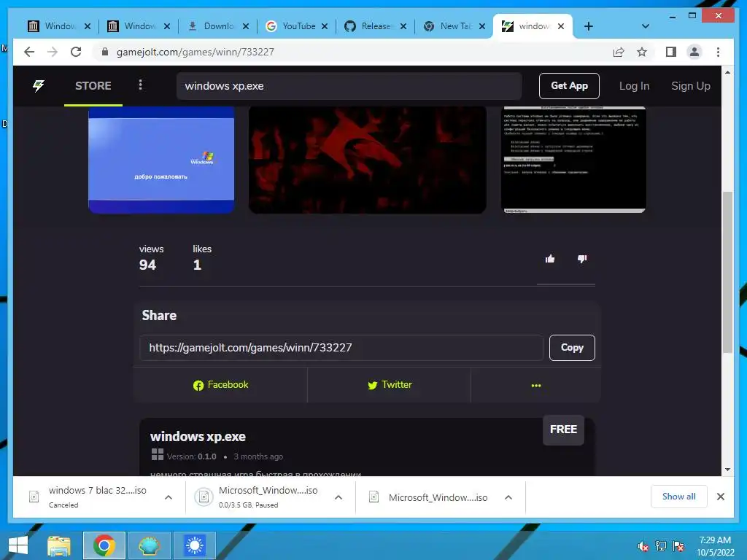Expand options for windows 7 blac iso download
Image resolution: width=747 pixels, height=560 pixels.
pos(169,497)
